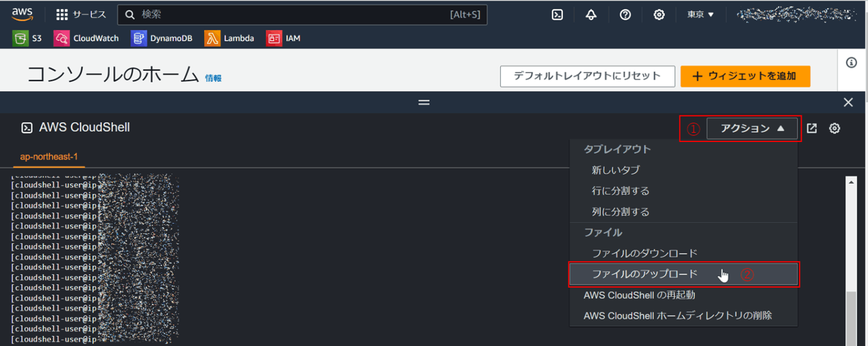Image resolution: width=868 pixels, height=346 pixels.
Task: Click the CloudShell panel resize handle
Action: coord(424,102)
